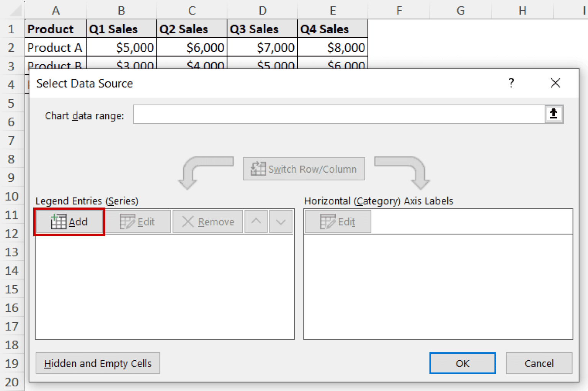588x391 pixels.
Task: Click the Remove series icon
Action: [x=207, y=221]
